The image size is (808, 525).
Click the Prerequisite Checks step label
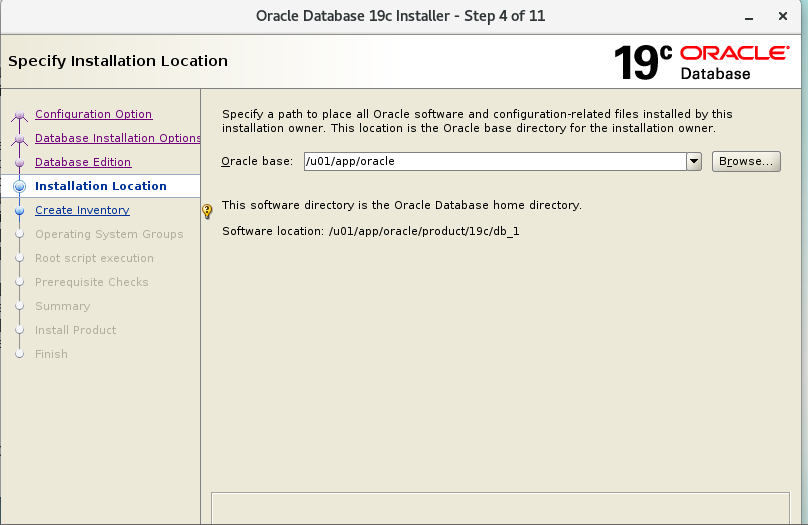click(92, 282)
